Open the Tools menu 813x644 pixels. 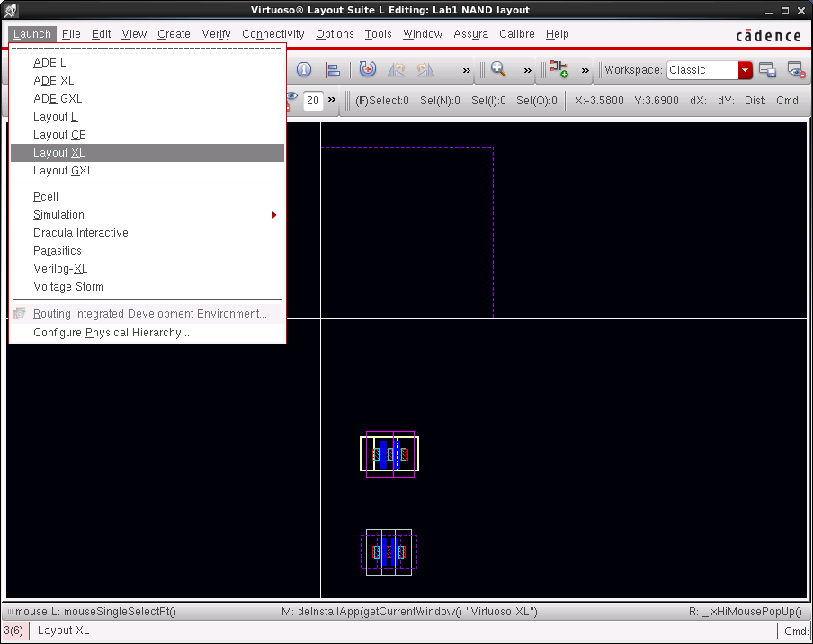click(378, 34)
